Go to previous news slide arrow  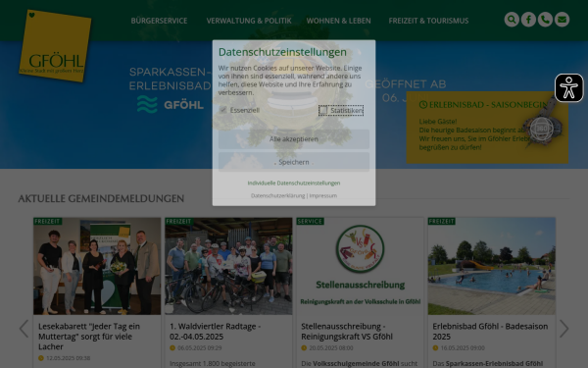click(24, 329)
